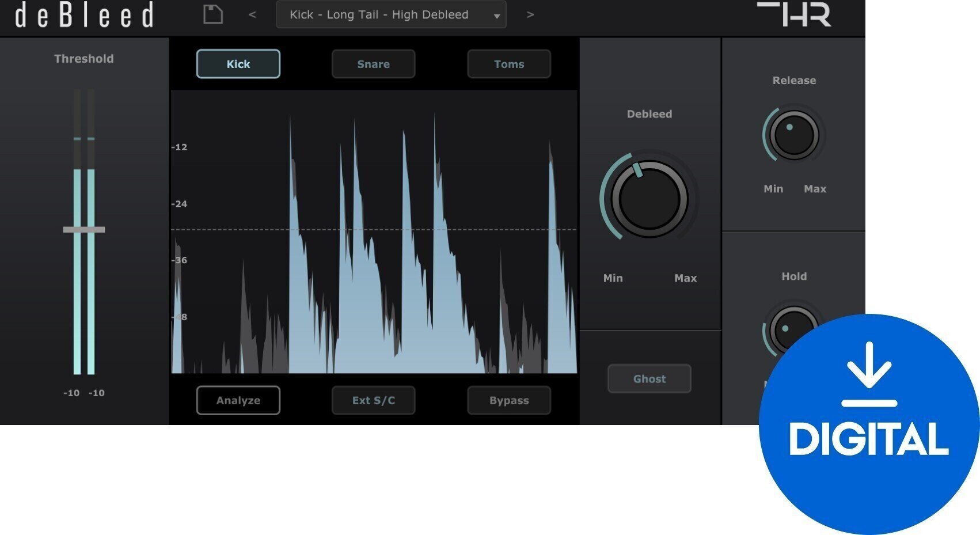Viewport: 980px width, 535px height.
Task: Toggle the Bypass button
Action: [509, 400]
